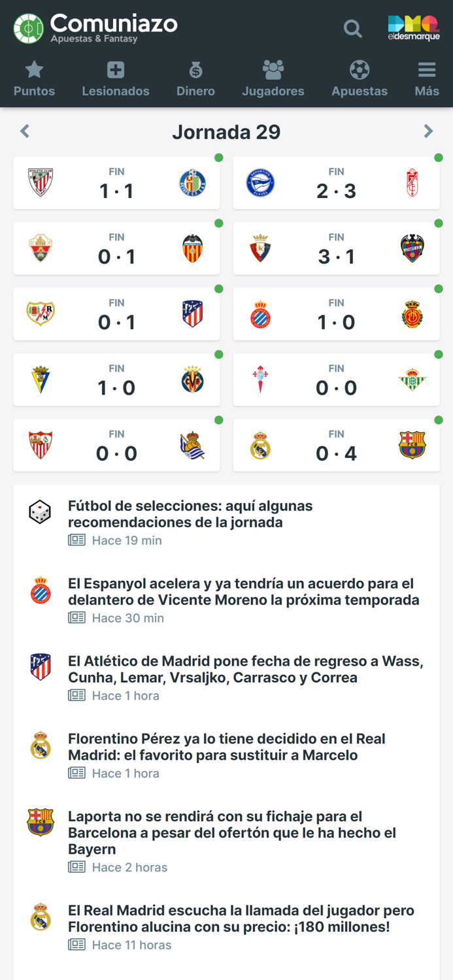Go to previous jornada with left chevron
The image size is (453, 980).
click(24, 131)
